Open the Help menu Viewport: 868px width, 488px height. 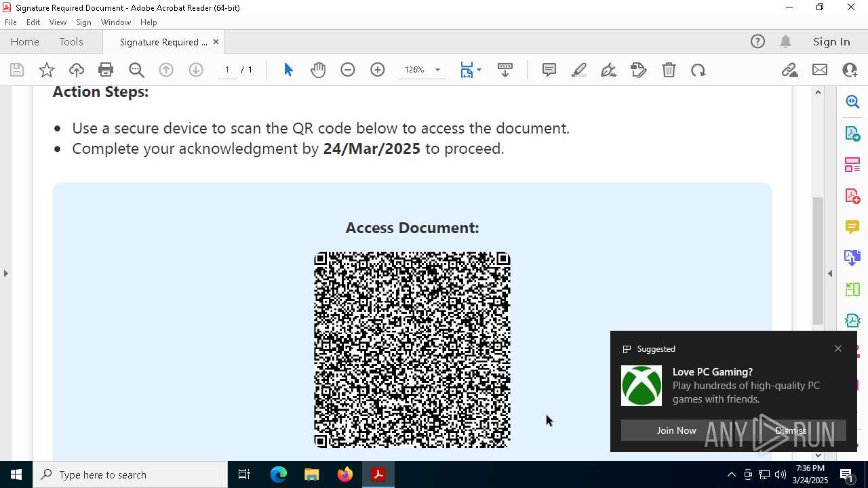click(149, 22)
